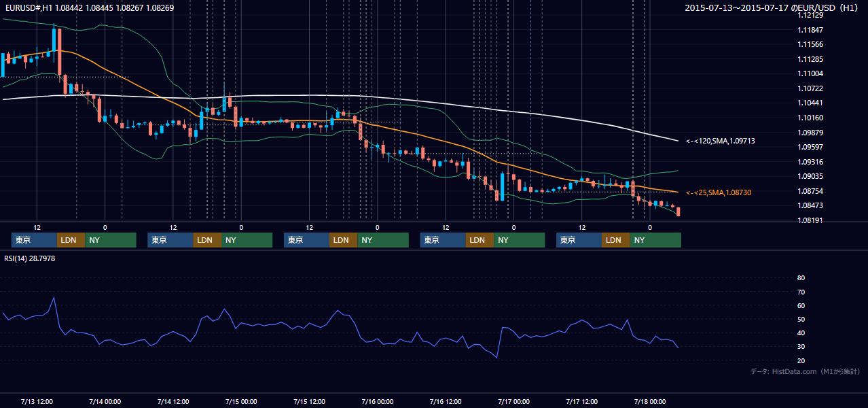Click RSI scale value 80
Viewport: 868px width, 408px height.
pos(801,278)
